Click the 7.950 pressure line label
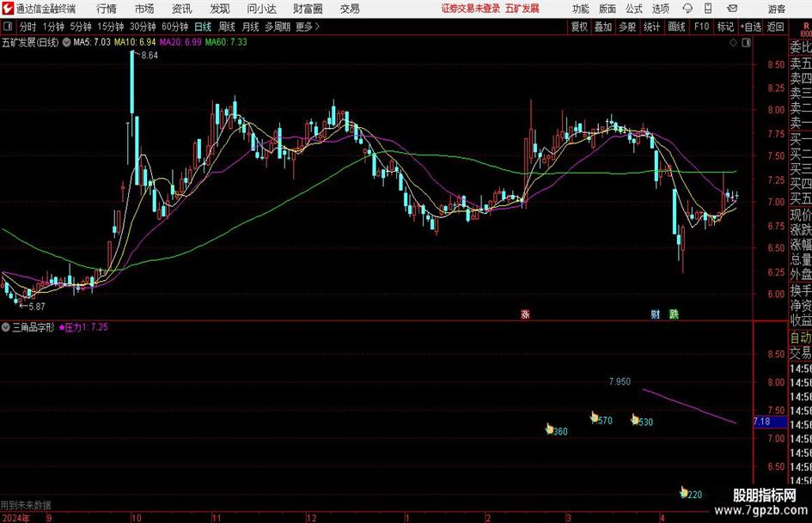The width and height of the screenshot is (812, 523). click(x=620, y=381)
